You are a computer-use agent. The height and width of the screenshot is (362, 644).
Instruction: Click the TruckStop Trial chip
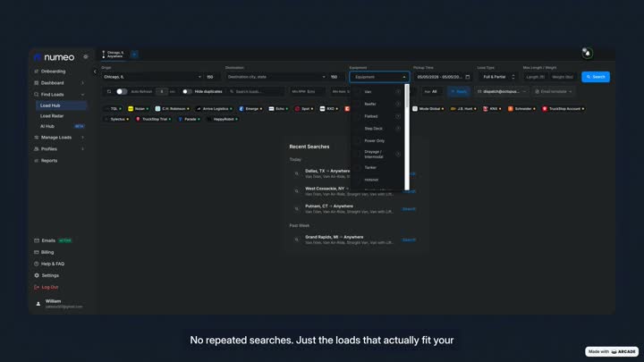pyautogui.click(x=153, y=119)
